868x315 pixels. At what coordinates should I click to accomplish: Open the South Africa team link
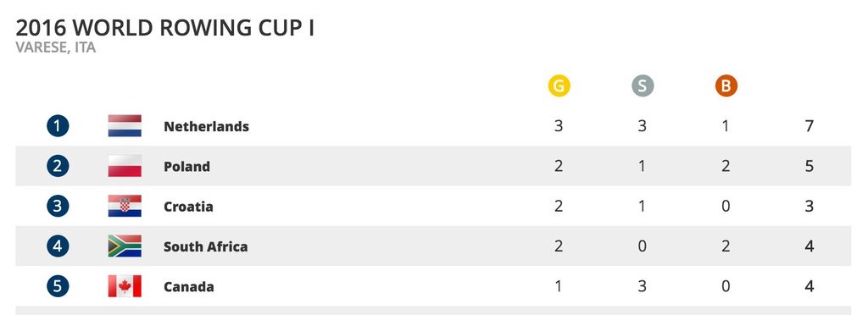205,246
